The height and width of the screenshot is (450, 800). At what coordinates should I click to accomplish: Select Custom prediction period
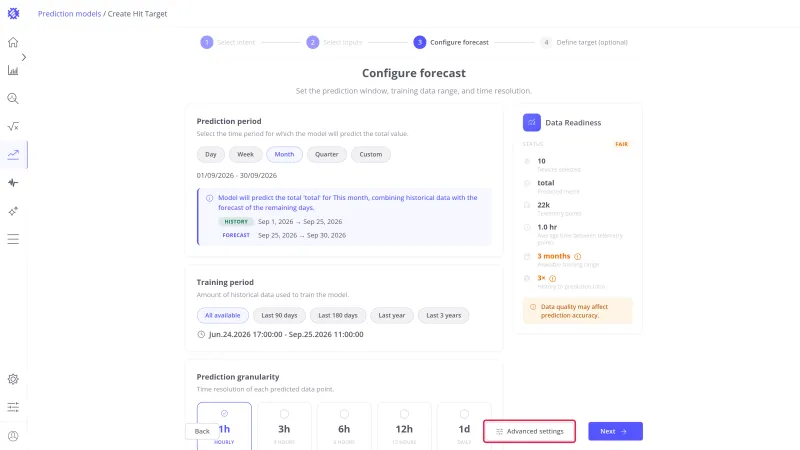coord(370,155)
